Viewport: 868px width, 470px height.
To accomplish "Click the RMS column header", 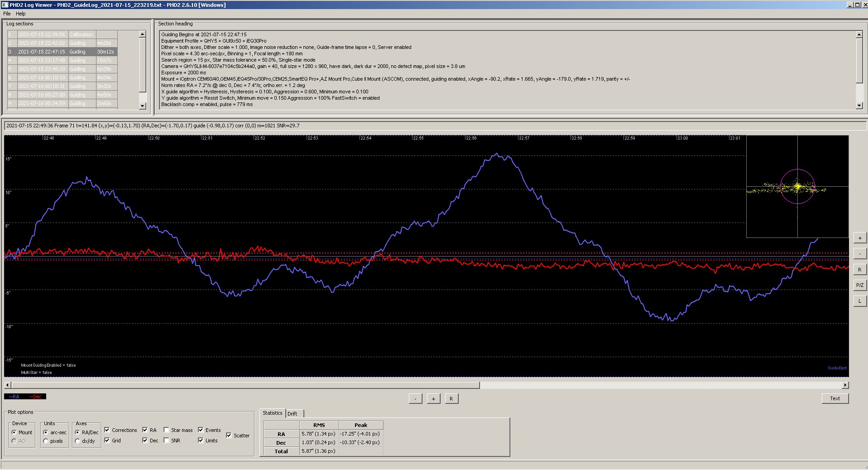I will 319,425.
